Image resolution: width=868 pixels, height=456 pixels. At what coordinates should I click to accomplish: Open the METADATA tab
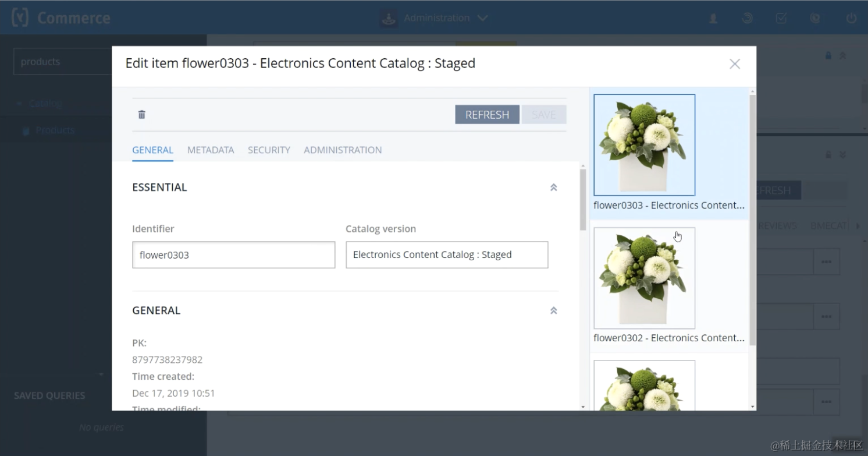tap(211, 150)
